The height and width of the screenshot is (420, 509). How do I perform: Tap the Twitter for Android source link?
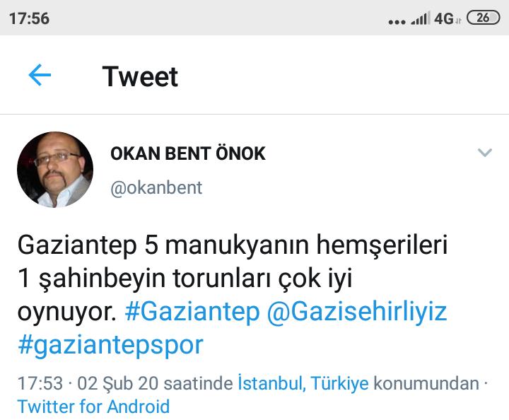pyautogui.click(x=93, y=407)
